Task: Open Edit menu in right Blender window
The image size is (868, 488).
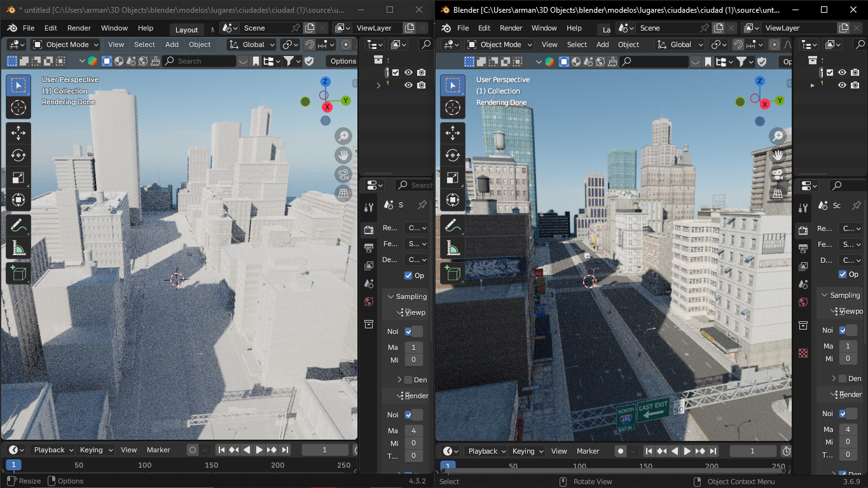Action: (x=484, y=28)
